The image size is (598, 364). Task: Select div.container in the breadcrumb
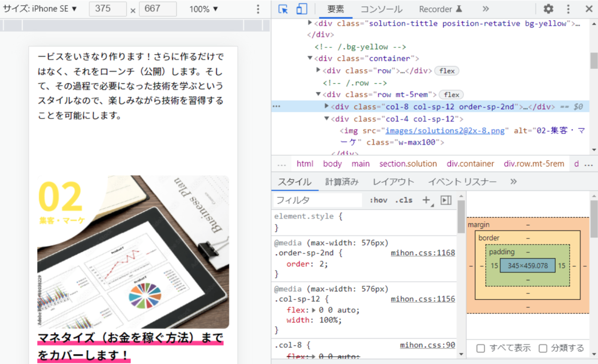[x=470, y=164]
